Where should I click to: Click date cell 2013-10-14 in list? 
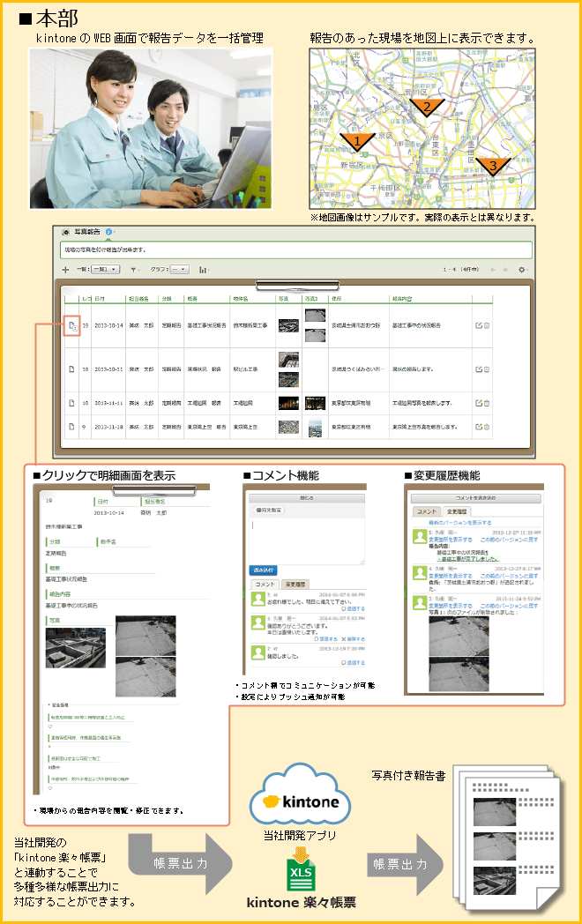click(108, 325)
